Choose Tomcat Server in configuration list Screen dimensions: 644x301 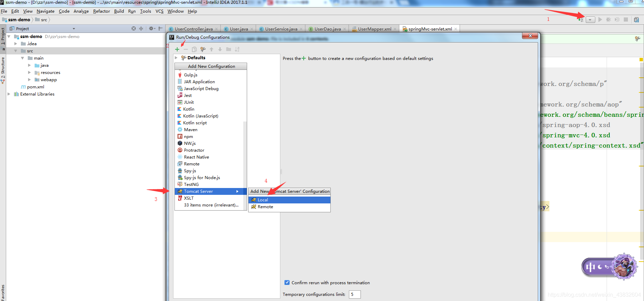210,191
